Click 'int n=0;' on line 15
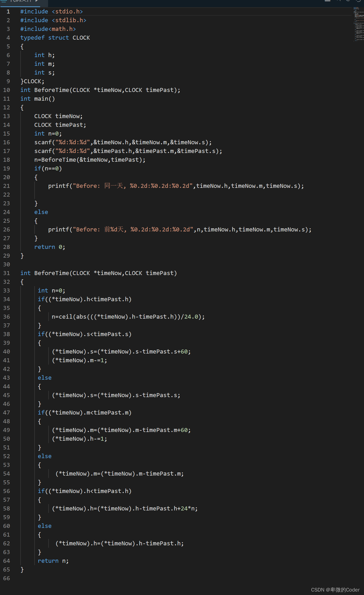This screenshot has width=364, height=595. [48, 134]
